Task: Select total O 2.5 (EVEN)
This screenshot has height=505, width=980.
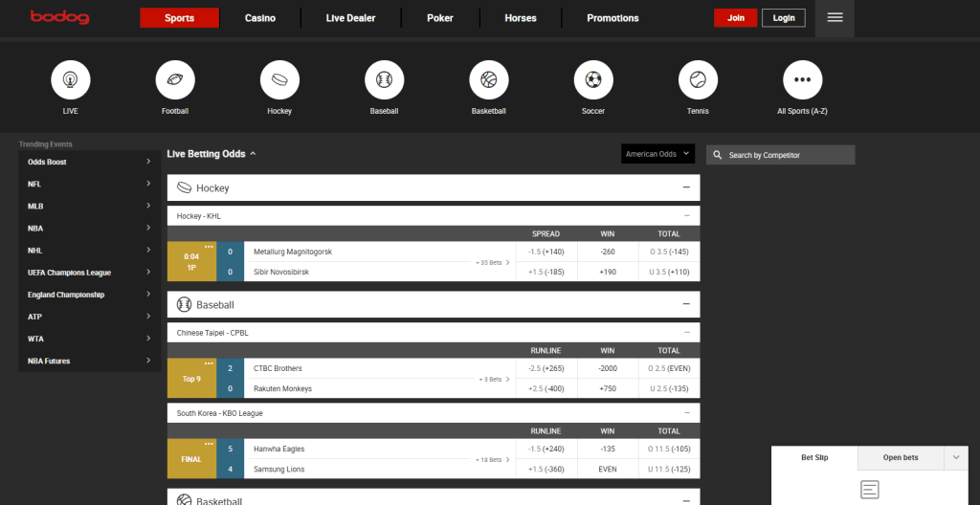Action: tap(669, 369)
